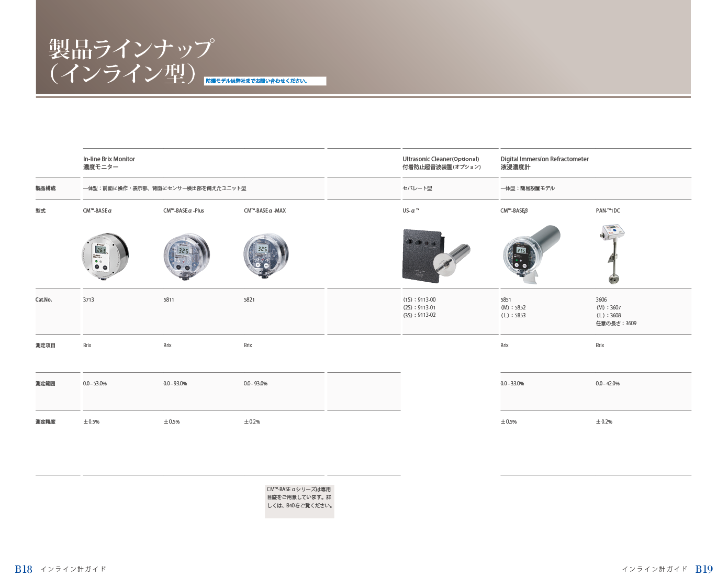Click catalog number 5821
728x588 pixels.
(x=249, y=299)
